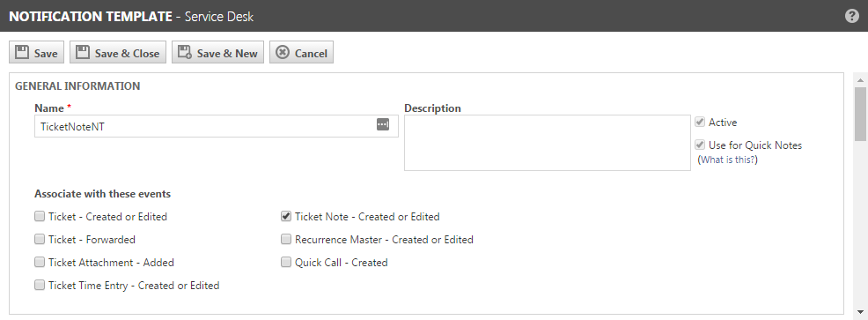Image resolution: width=868 pixels, height=320 pixels.
Task: Enable Ticket - Forwarded event
Action: pyautogui.click(x=40, y=240)
